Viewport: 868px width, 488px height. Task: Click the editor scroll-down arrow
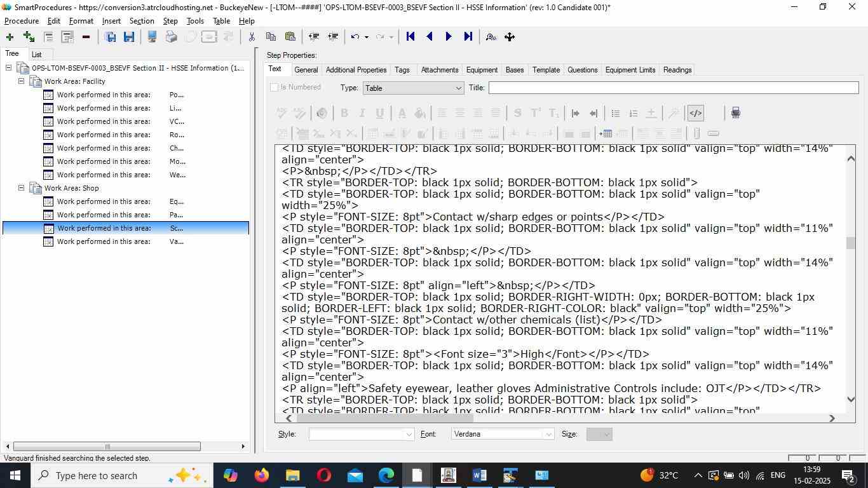(851, 399)
